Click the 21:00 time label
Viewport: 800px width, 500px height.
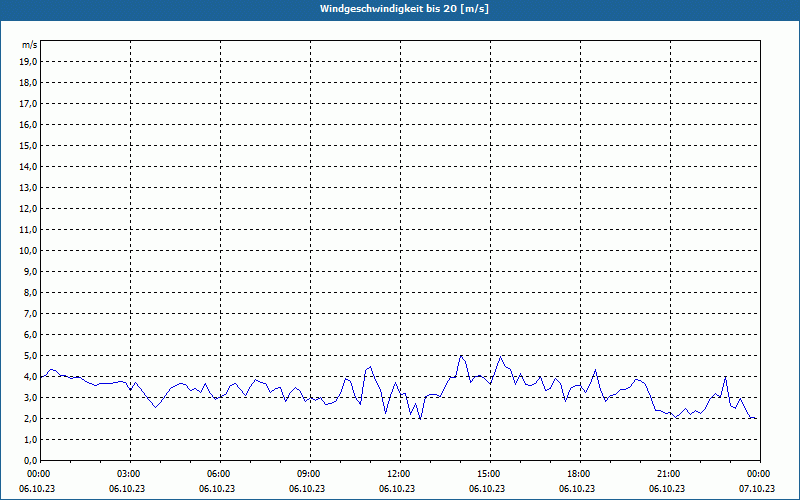coord(670,474)
